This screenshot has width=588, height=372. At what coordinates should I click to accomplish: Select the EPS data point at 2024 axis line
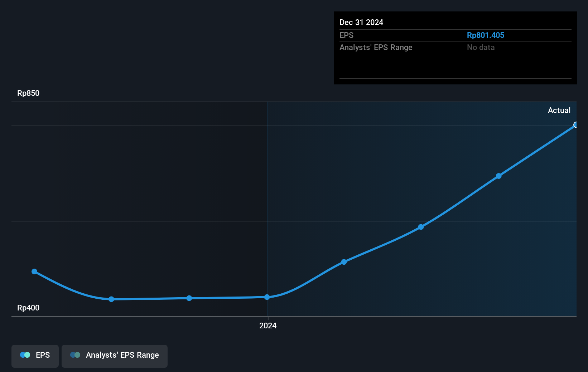(267, 297)
